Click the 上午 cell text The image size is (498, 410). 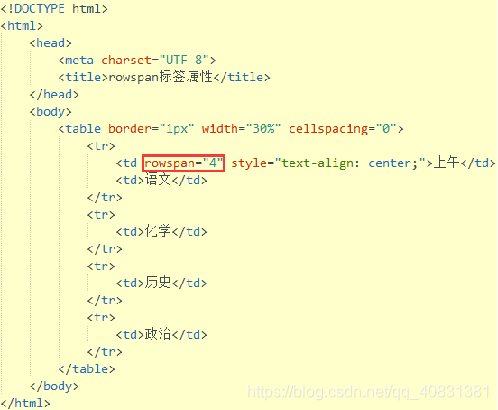[x=447, y=163]
